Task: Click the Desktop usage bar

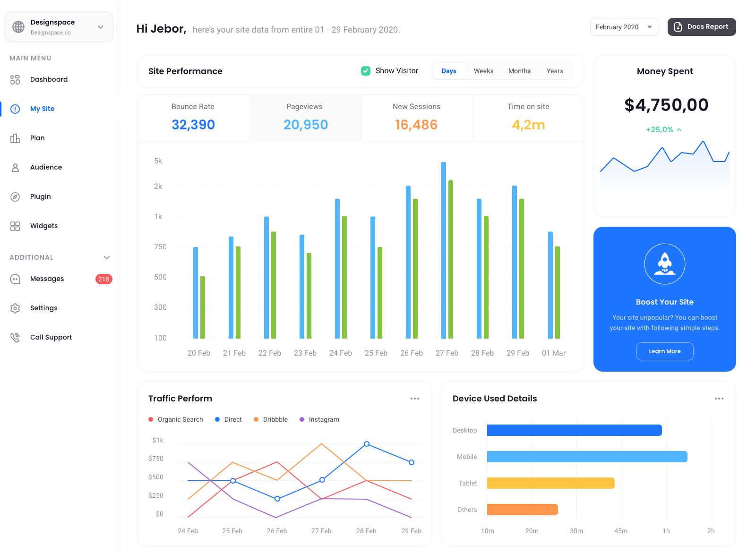Action: [x=574, y=430]
